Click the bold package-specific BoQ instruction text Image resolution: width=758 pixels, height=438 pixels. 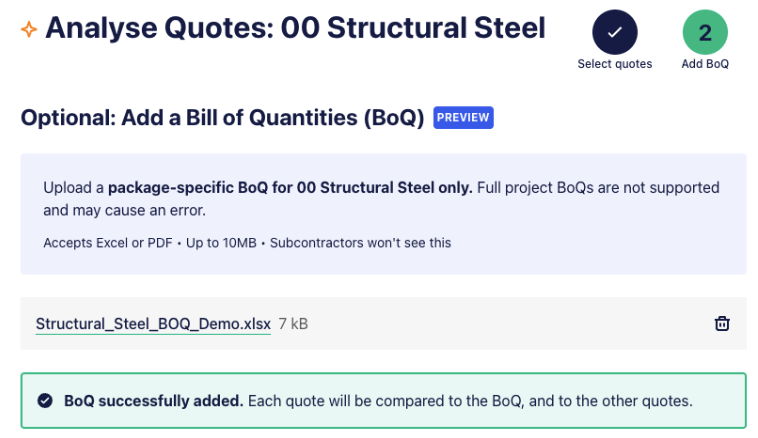coord(290,188)
